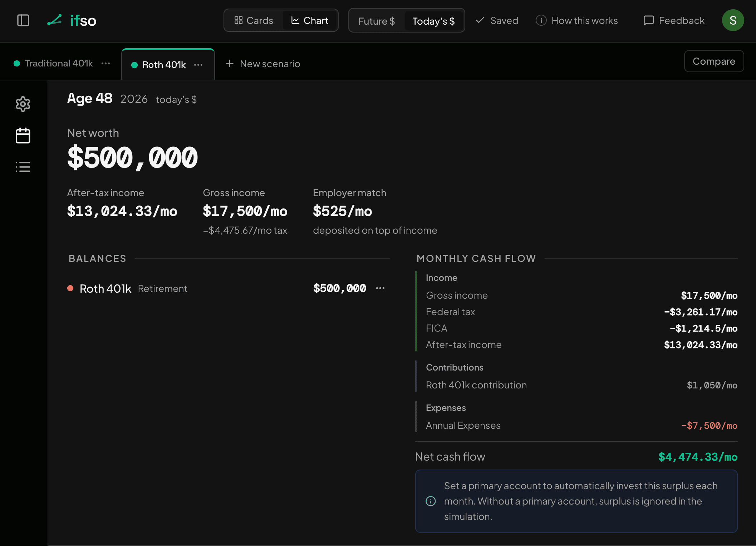Click the Roth 401k account row
This screenshot has width=756, height=546.
[228, 288]
